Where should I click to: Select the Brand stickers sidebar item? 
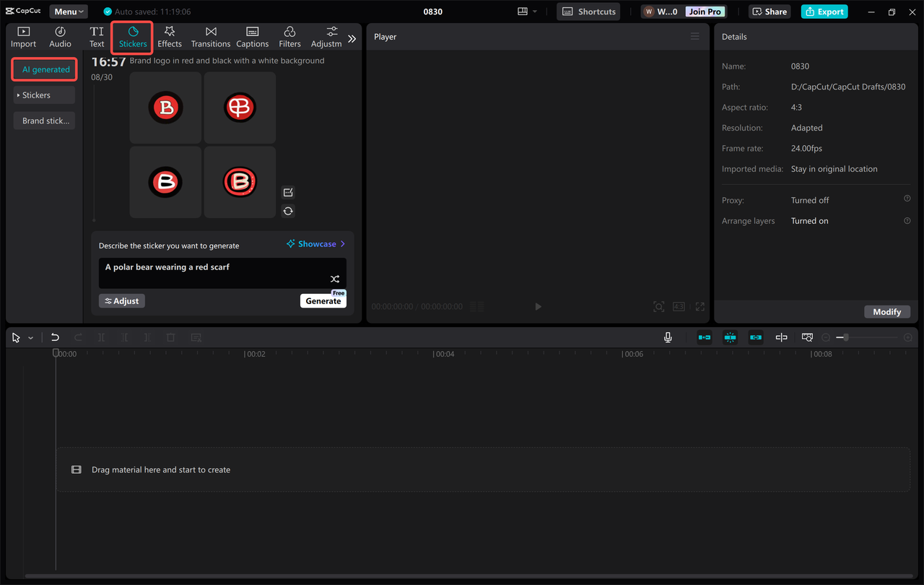44,121
